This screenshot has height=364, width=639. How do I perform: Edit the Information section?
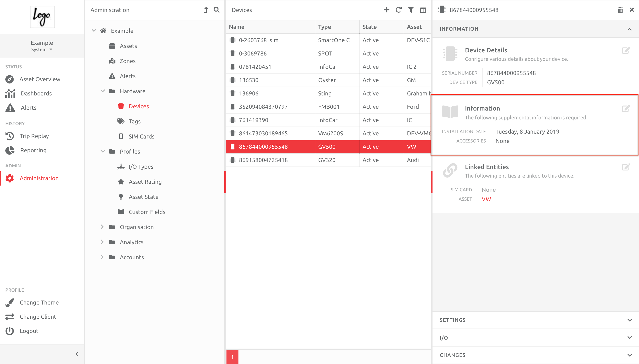pyautogui.click(x=626, y=109)
